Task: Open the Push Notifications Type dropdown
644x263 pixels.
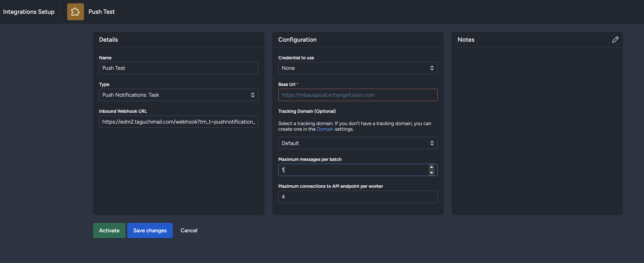Action: (x=178, y=95)
